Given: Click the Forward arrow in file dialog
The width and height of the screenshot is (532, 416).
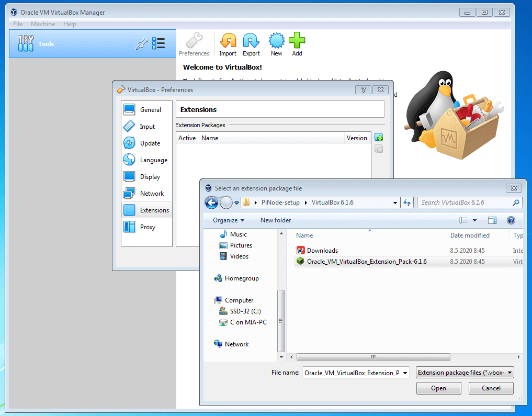Looking at the screenshot, I should coord(226,203).
